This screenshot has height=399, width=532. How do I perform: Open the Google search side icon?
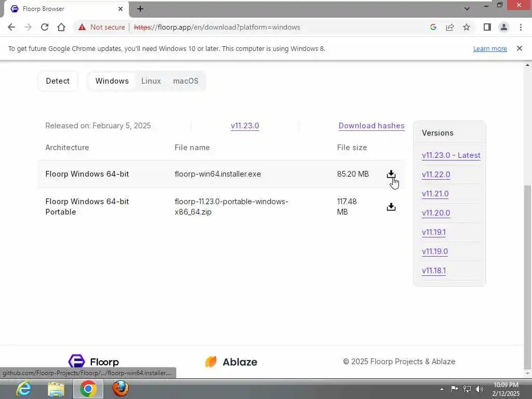[433, 27]
